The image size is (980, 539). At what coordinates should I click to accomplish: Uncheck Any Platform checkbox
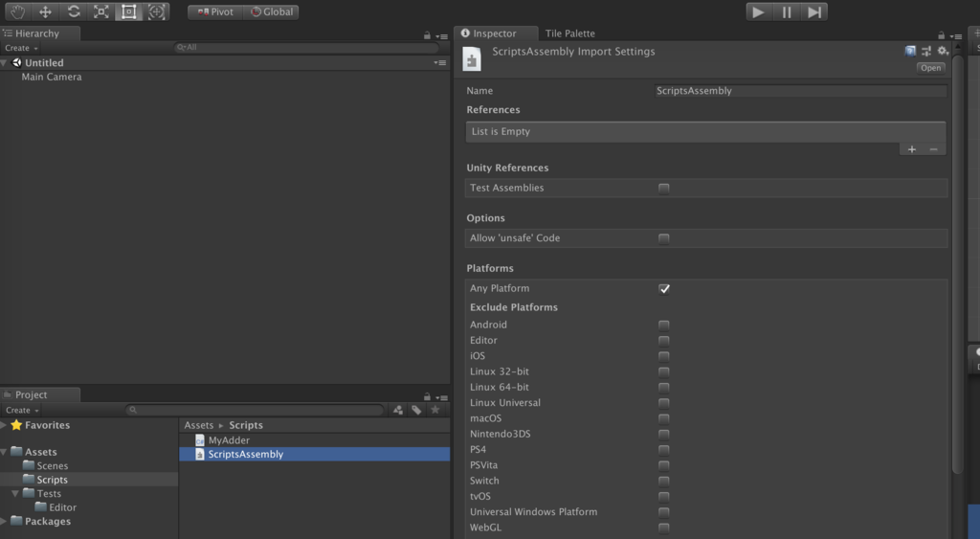pyautogui.click(x=664, y=288)
